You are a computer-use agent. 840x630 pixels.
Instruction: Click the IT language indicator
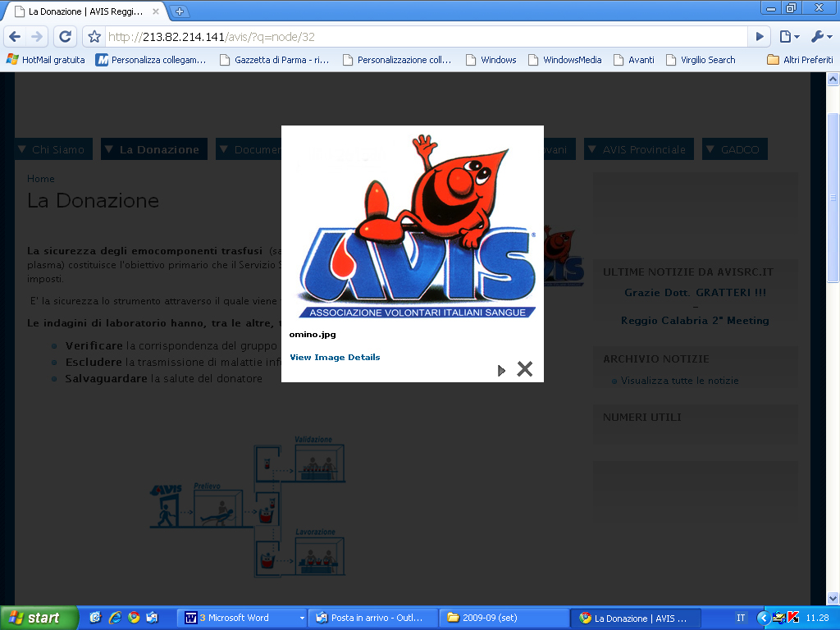coord(741,618)
